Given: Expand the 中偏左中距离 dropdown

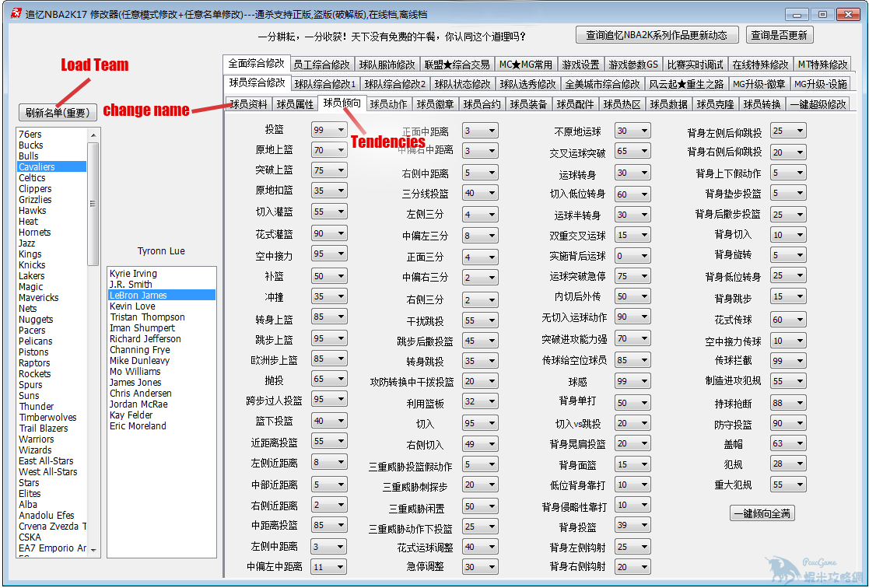Looking at the screenshot, I should tap(329, 566).
